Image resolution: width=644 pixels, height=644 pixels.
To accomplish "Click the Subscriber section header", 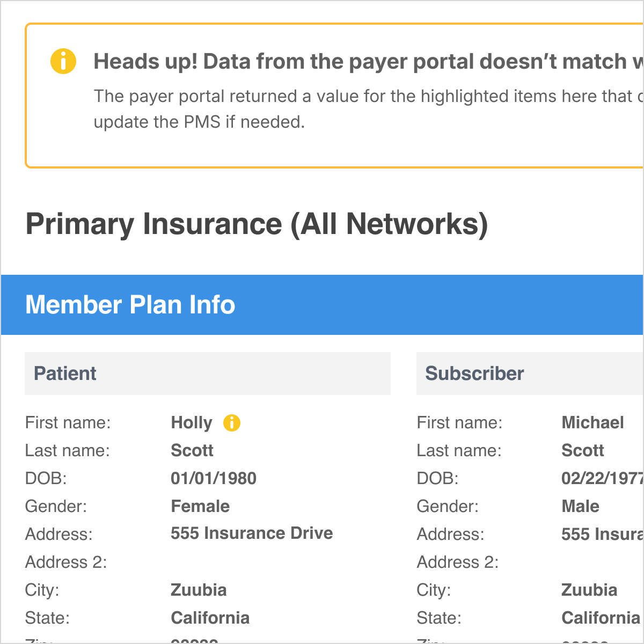I will (x=529, y=374).
